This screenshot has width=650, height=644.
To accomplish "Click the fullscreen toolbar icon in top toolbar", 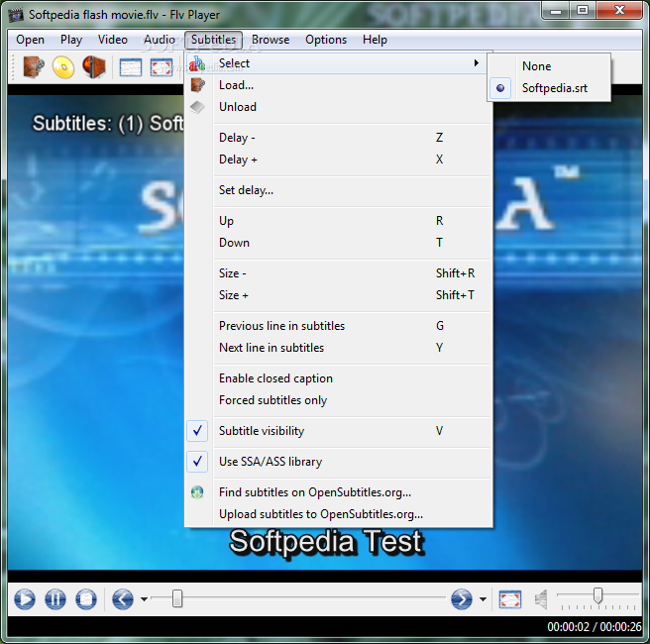I will (x=162, y=67).
